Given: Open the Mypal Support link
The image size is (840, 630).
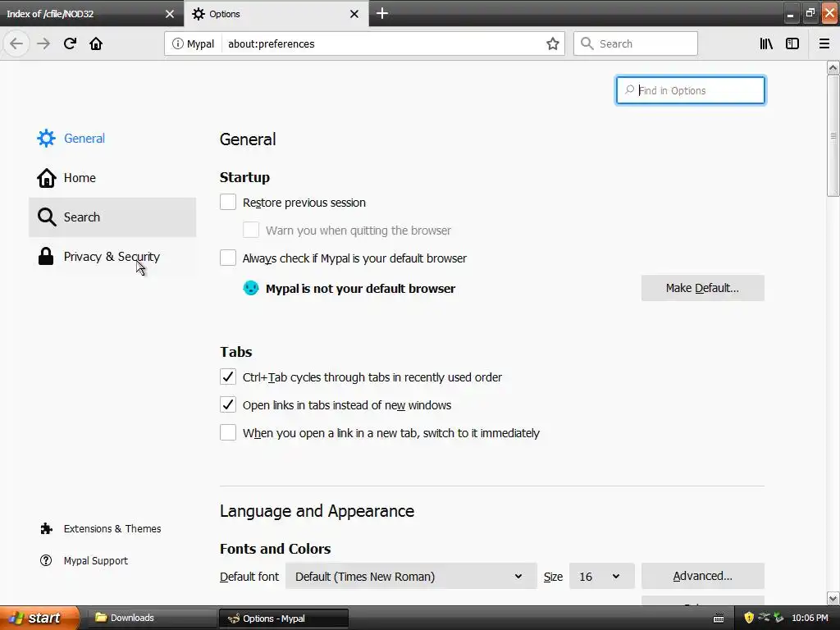Looking at the screenshot, I should (95, 561).
